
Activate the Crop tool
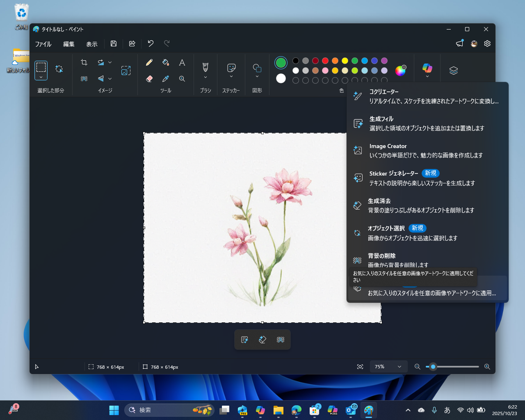pos(84,62)
